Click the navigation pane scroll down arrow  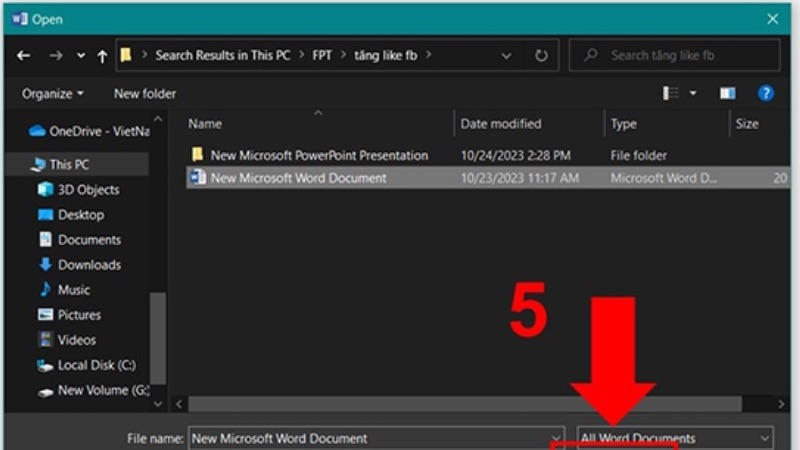click(158, 404)
